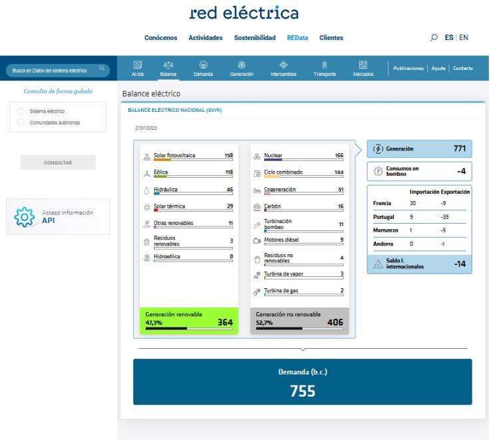Select the Balance tab
The height and width of the screenshot is (448, 499).
click(168, 69)
